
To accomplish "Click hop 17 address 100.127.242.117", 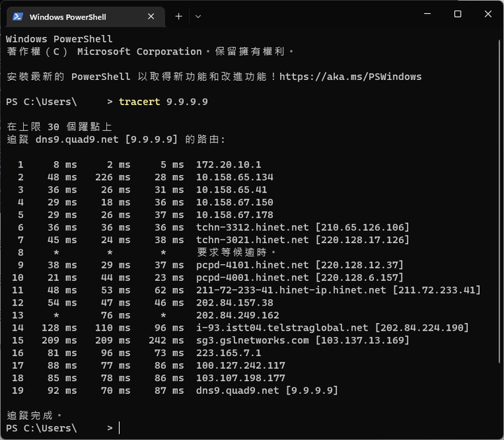I will click(240, 365).
